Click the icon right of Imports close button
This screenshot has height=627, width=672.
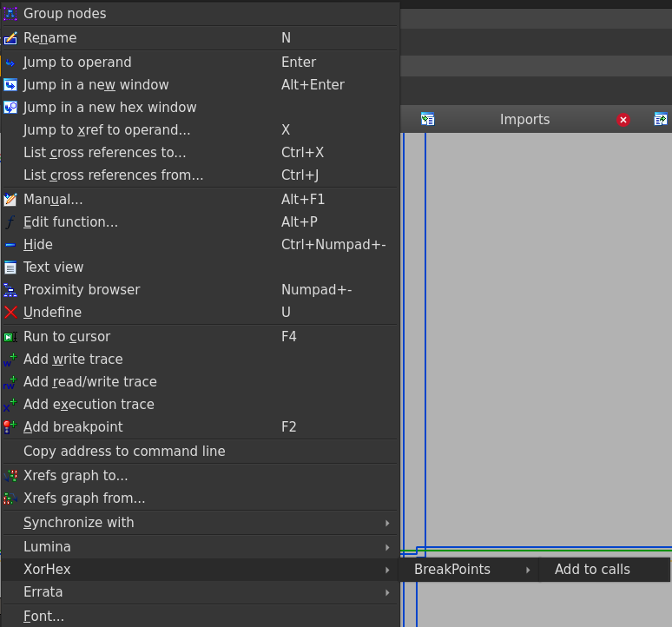[x=661, y=119]
